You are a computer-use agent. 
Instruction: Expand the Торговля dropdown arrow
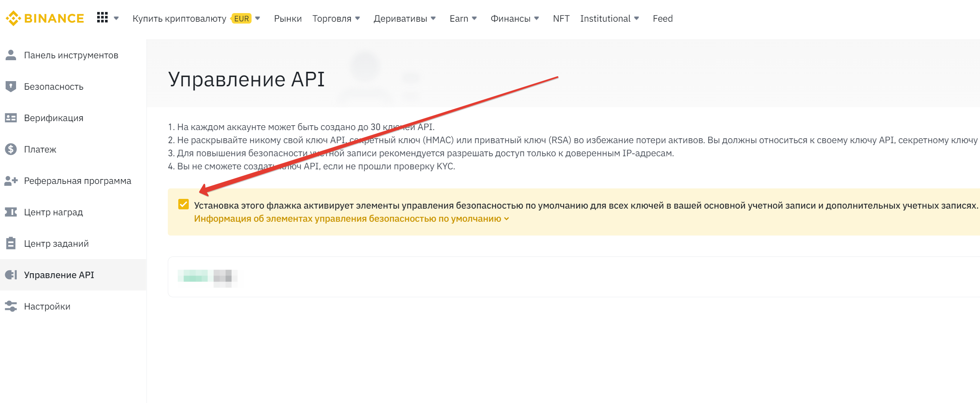[x=357, y=18]
